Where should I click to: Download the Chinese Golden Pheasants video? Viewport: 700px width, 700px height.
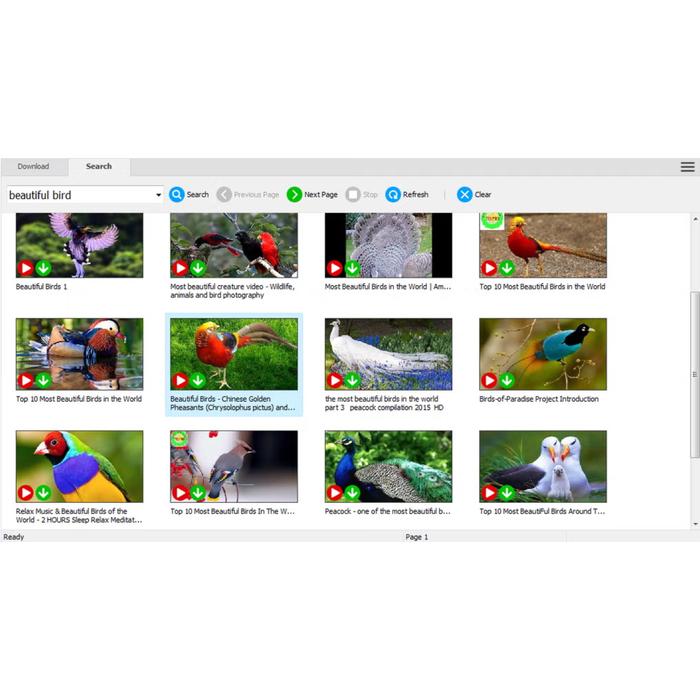click(197, 381)
